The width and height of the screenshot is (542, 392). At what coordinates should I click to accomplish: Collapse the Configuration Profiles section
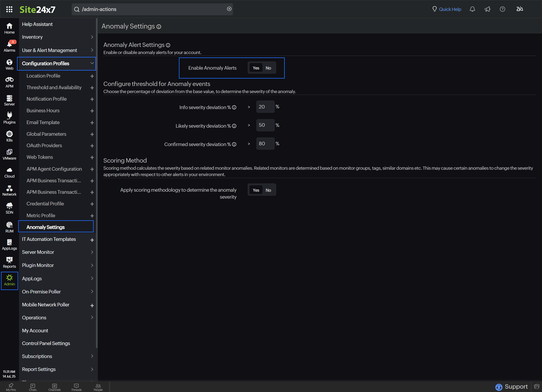pyautogui.click(x=92, y=63)
